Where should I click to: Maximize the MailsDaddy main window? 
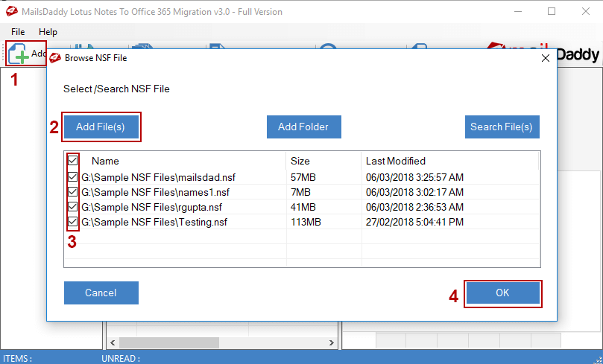552,11
